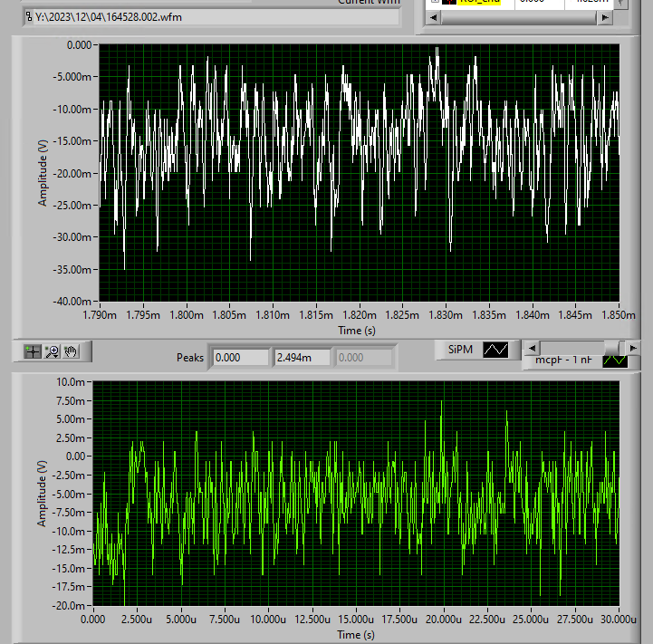This screenshot has width=653, height=644.
Task: Select the ROI_end cursor name in the table
Action: pos(478,3)
